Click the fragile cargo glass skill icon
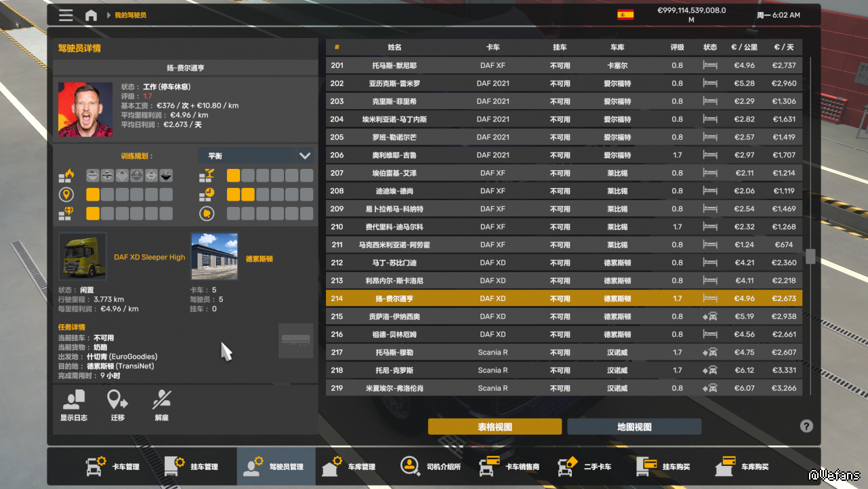 207,176
